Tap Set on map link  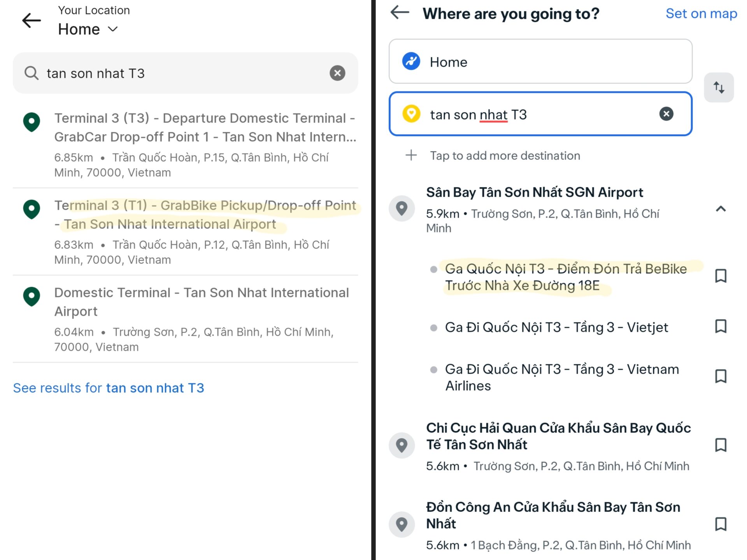pyautogui.click(x=701, y=14)
